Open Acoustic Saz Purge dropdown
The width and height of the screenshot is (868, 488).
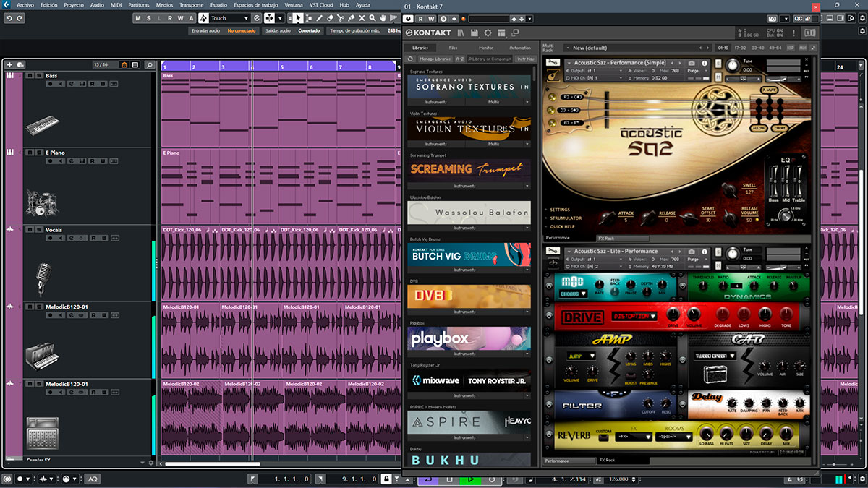(x=697, y=71)
